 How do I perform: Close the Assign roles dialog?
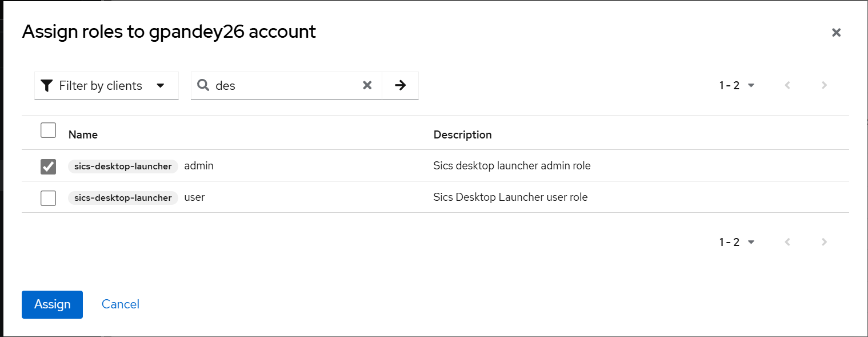pos(836,33)
